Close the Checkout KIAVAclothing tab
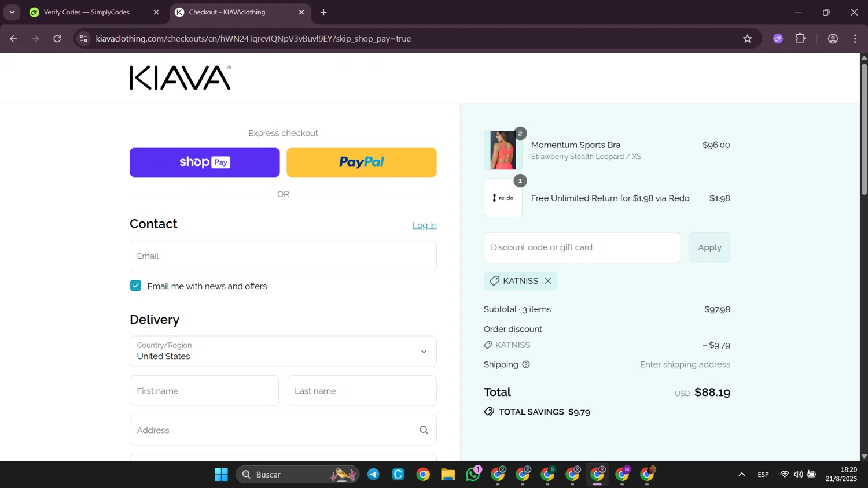The image size is (868, 488). (301, 12)
